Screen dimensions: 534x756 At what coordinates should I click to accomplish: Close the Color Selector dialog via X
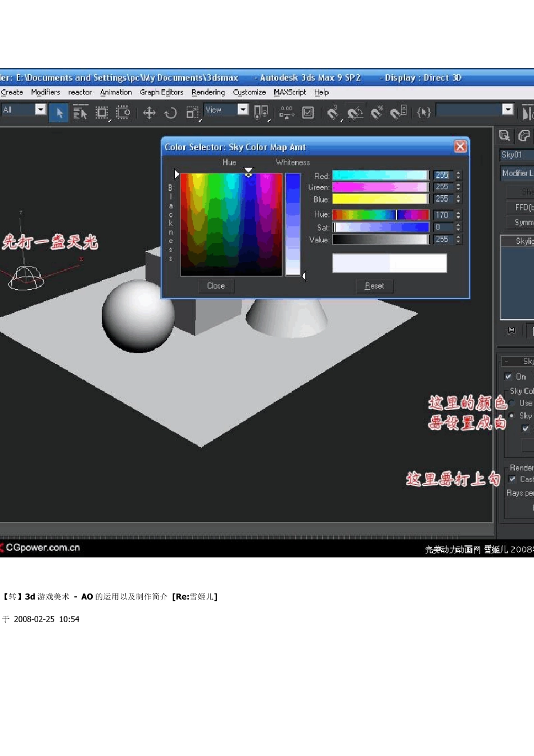tap(460, 146)
